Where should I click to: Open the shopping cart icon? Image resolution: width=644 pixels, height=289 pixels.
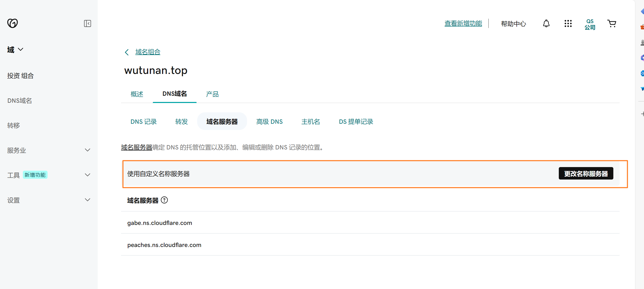612,24
